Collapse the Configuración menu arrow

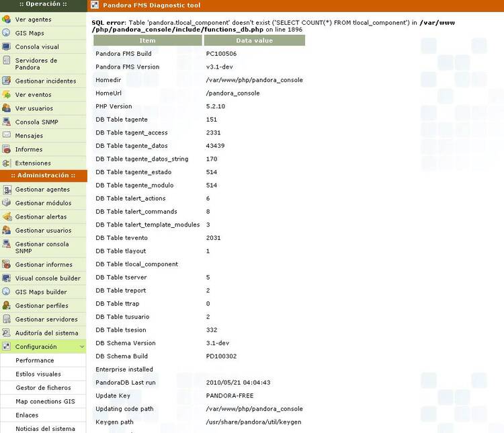coord(81,347)
